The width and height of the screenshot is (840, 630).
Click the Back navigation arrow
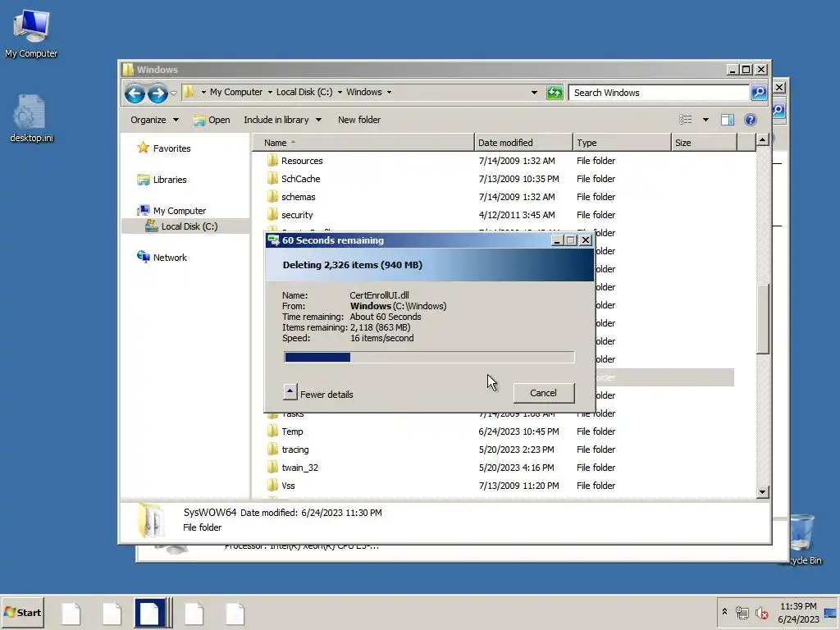coord(135,94)
